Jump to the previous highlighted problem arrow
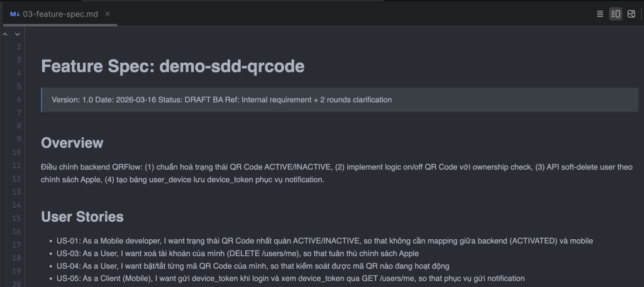The image size is (644, 287). pyautogui.click(x=6, y=34)
